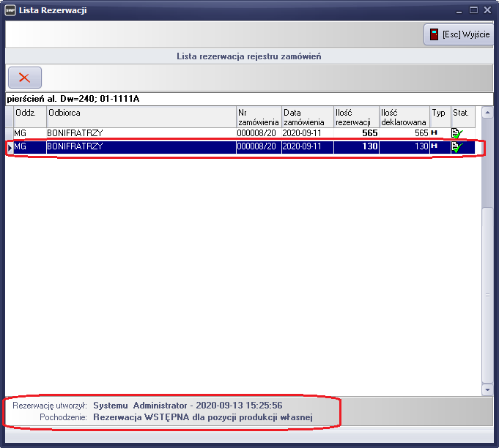Click the 130 reservation quantity cell
This screenshot has height=448, width=499.
[355, 147]
